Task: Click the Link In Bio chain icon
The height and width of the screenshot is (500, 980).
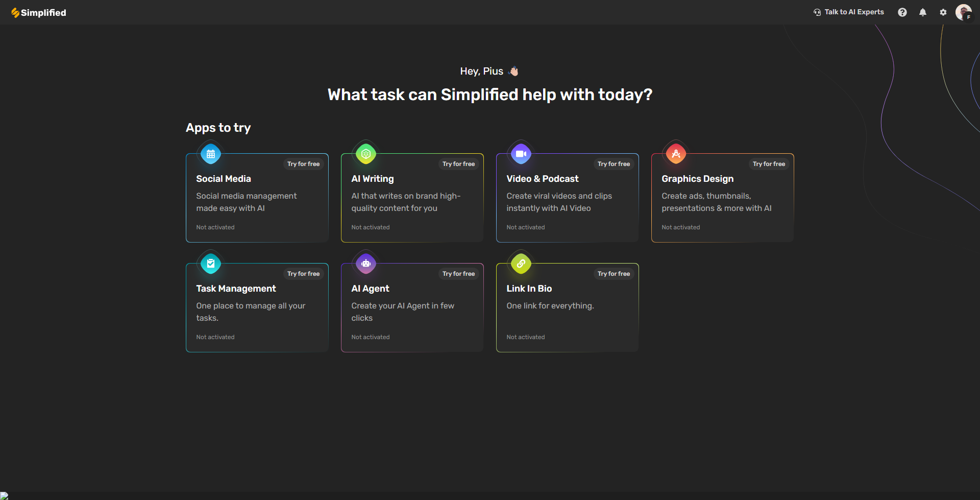Action: [x=521, y=264]
